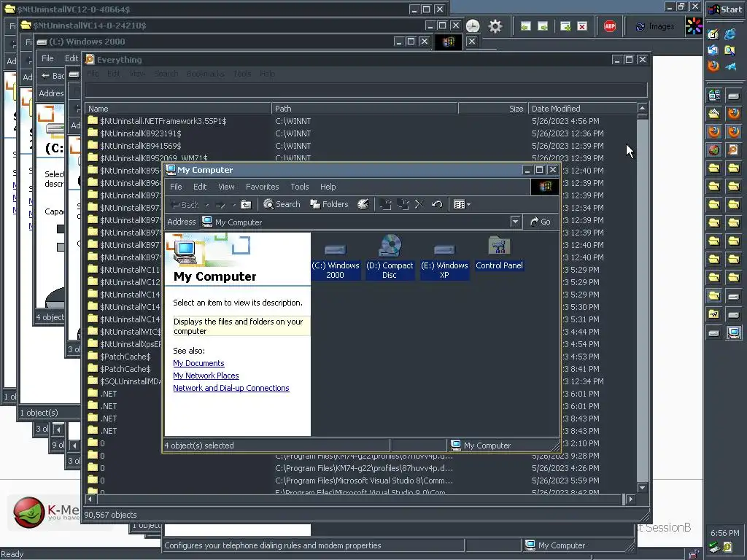
Task: Open the Control Panel folder icon
Action: pos(499,253)
